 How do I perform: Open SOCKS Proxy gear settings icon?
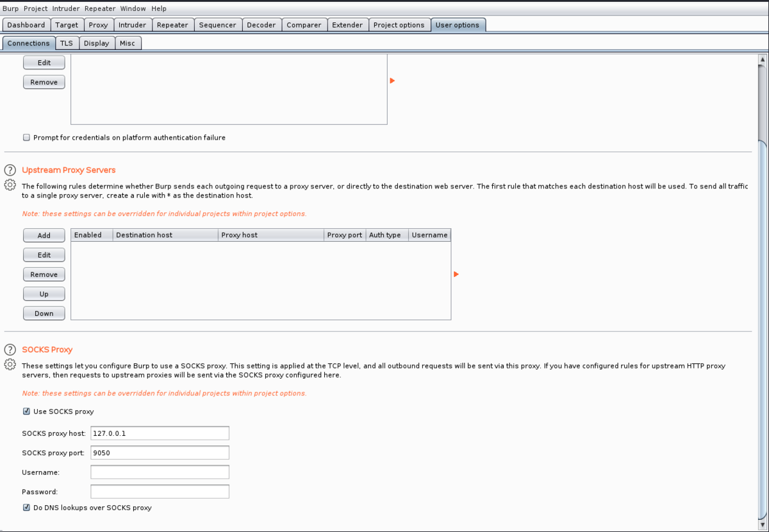(10, 365)
